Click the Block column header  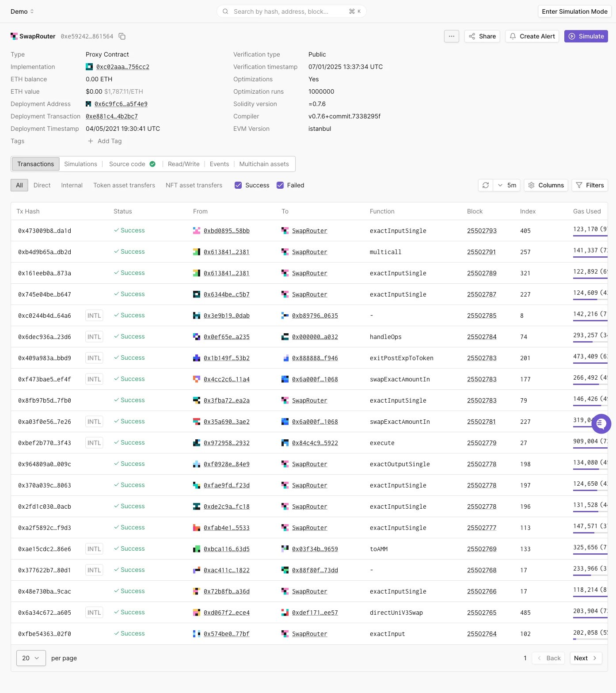475,211
